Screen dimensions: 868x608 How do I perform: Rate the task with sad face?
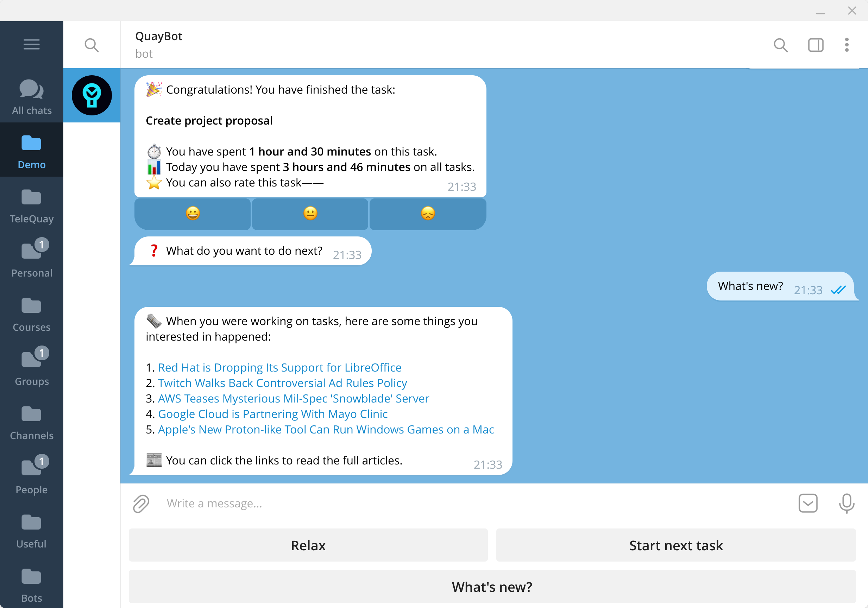(x=428, y=214)
